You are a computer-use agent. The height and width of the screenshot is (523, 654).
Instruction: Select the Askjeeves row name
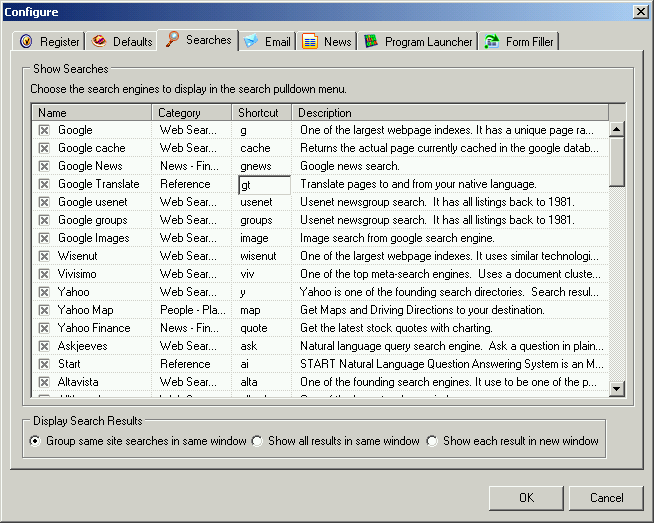[83, 346]
